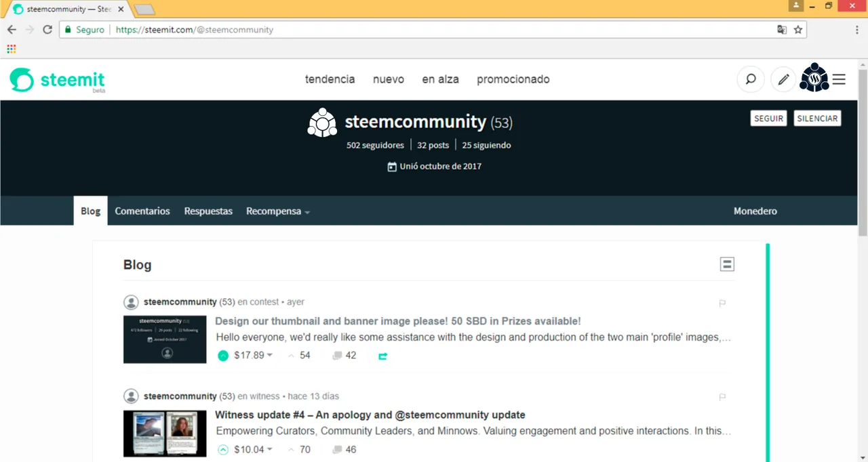View the 502 seguidores list
Screen dimensions: 868x462
(x=375, y=145)
